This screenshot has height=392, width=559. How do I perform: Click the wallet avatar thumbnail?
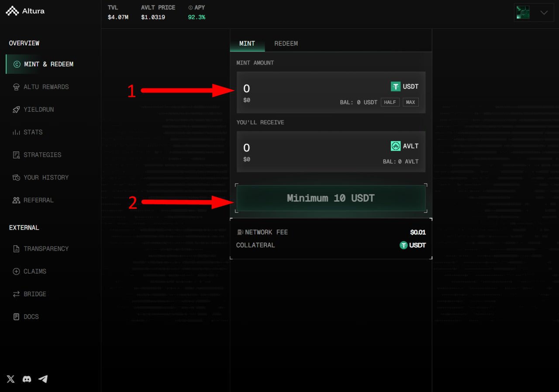[x=523, y=12]
